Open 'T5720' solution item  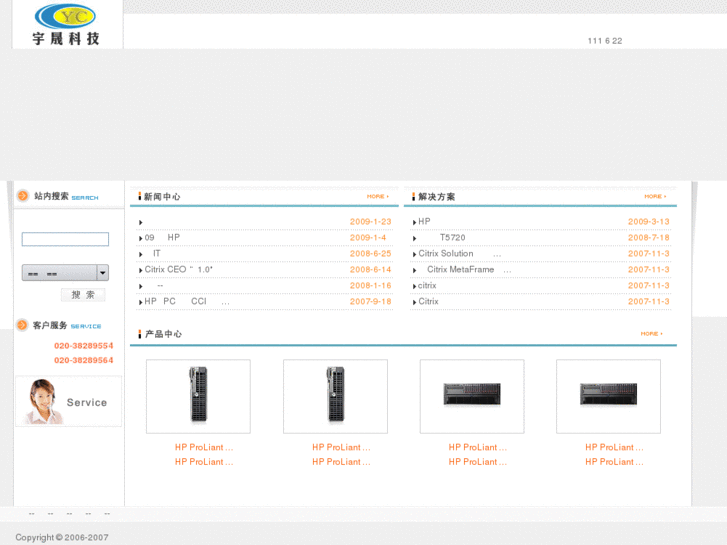[452, 237]
